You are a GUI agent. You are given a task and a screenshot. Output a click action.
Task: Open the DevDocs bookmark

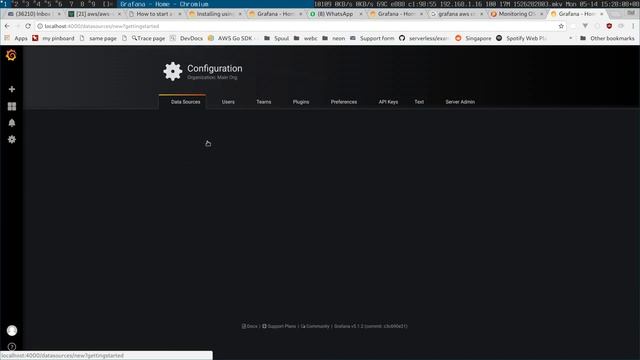pos(187,38)
